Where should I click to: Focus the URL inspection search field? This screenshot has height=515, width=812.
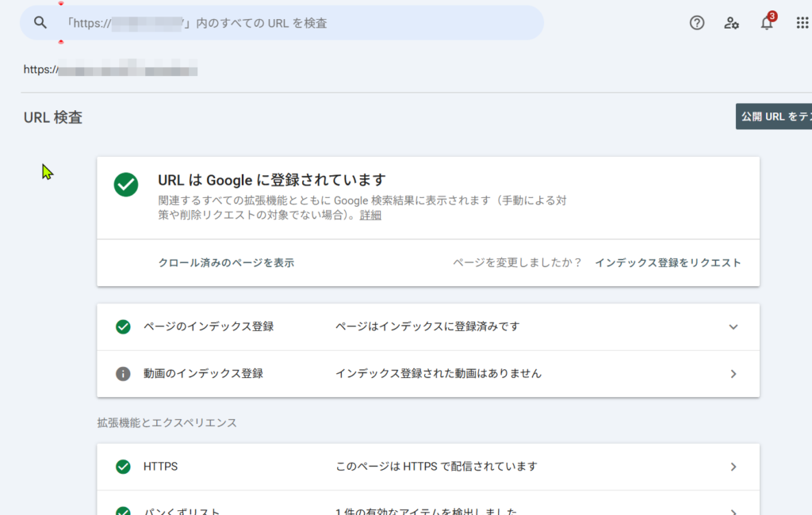[x=282, y=23]
